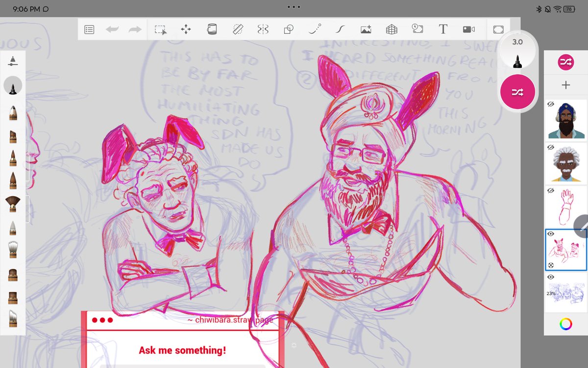Open the ruler Guides tool
This screenshot has height=368, width=588.
coord(238,29)
